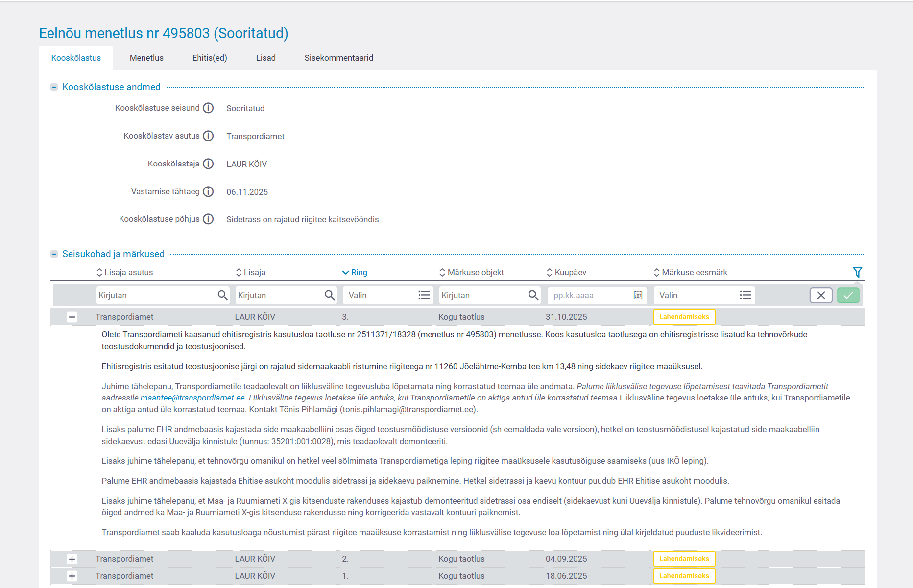Click the filter funnel icon
913x588 pixels.
[857, 272]
